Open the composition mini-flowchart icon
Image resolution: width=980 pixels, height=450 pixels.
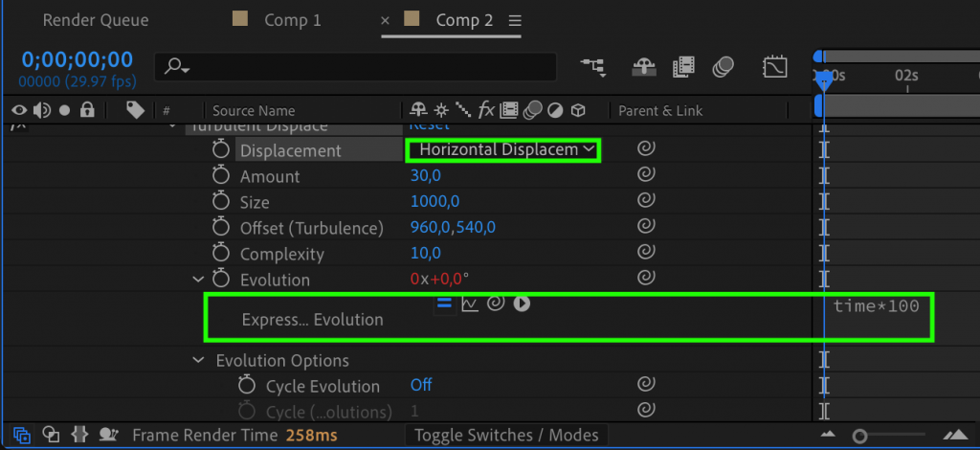[x=592, y=66]
